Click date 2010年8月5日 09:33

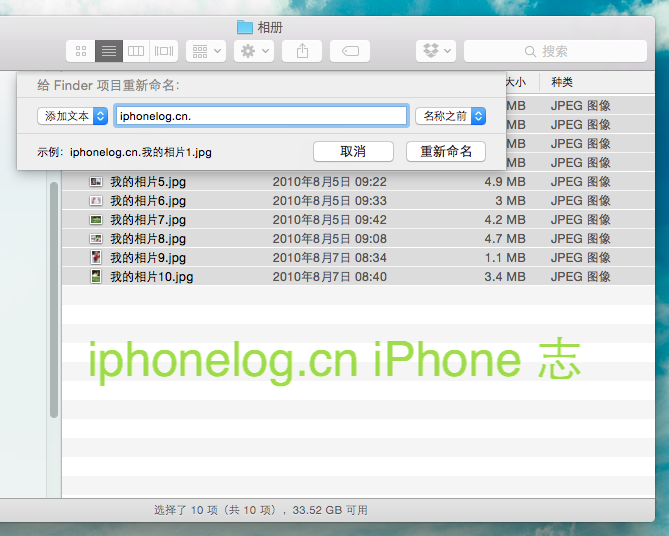(329, 201)
